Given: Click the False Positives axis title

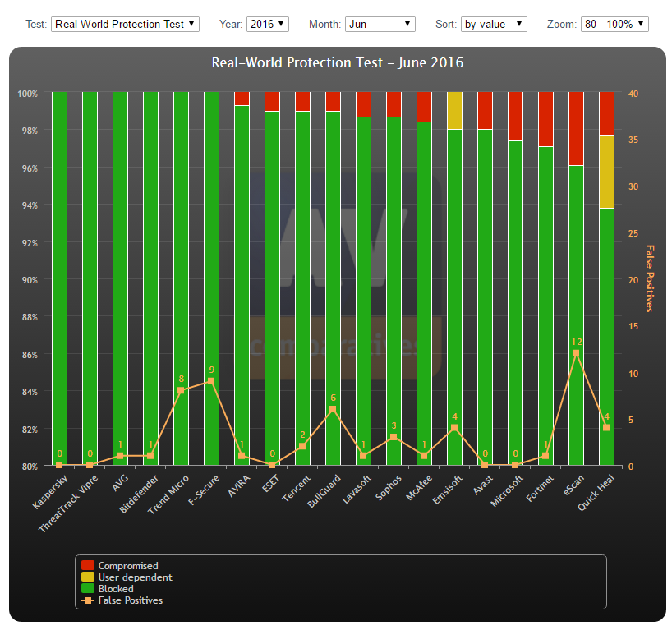Looking at the screenshot, I should point(650,278).
